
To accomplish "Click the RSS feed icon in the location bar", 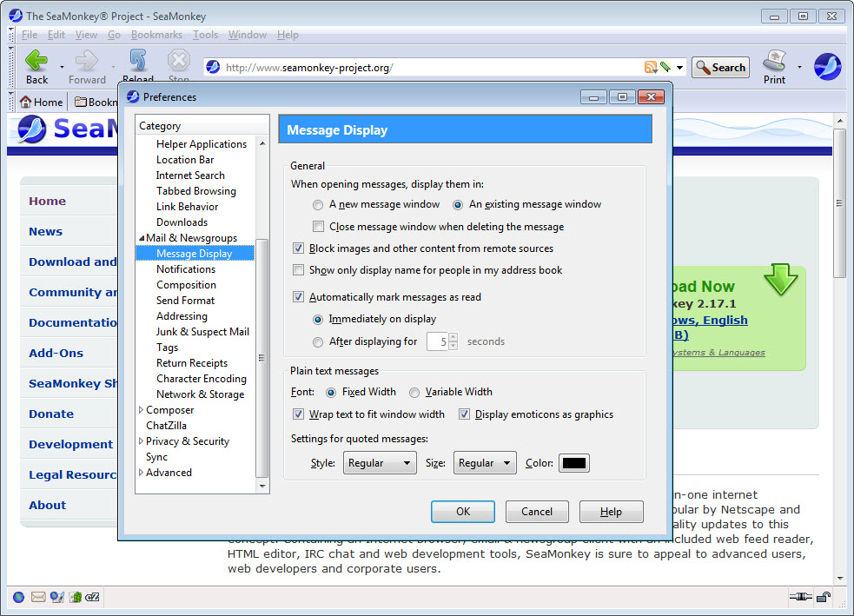I will coord(650,67).
